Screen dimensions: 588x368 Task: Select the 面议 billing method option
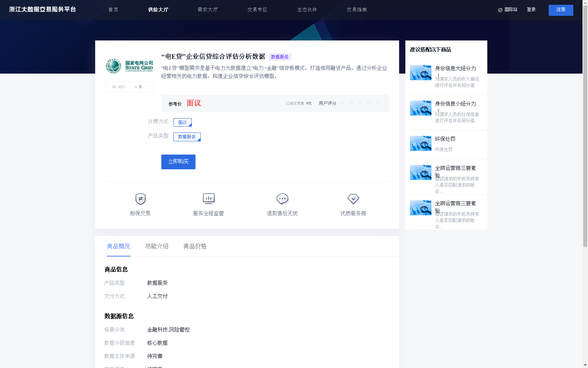coord(183,122)
